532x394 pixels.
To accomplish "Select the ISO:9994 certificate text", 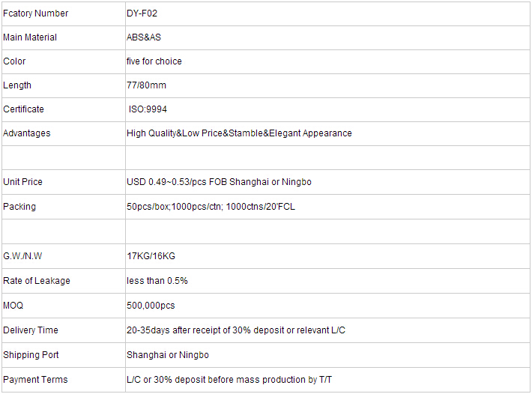I will 148,109.
